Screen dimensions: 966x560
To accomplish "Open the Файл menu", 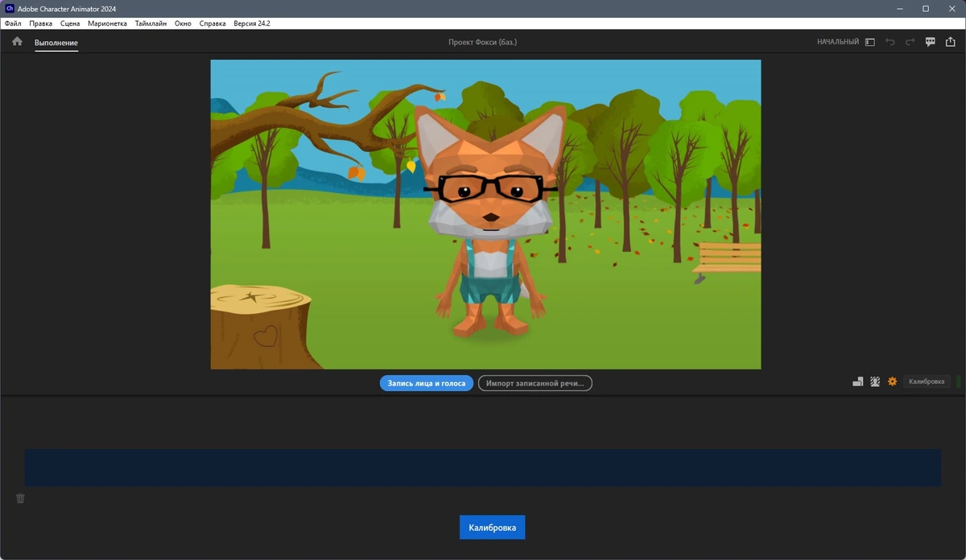I will tap(13, 23).
